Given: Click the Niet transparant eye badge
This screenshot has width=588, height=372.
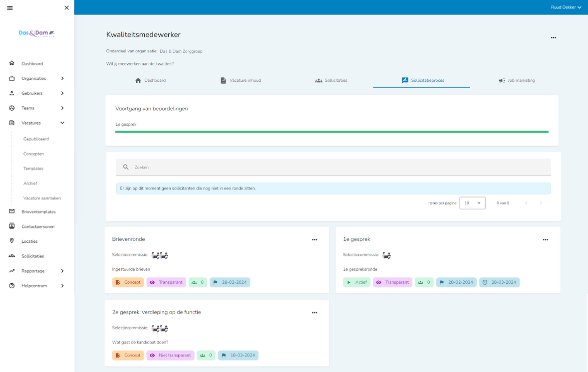Looking at the screenshot, I should [x=170, y=356].
